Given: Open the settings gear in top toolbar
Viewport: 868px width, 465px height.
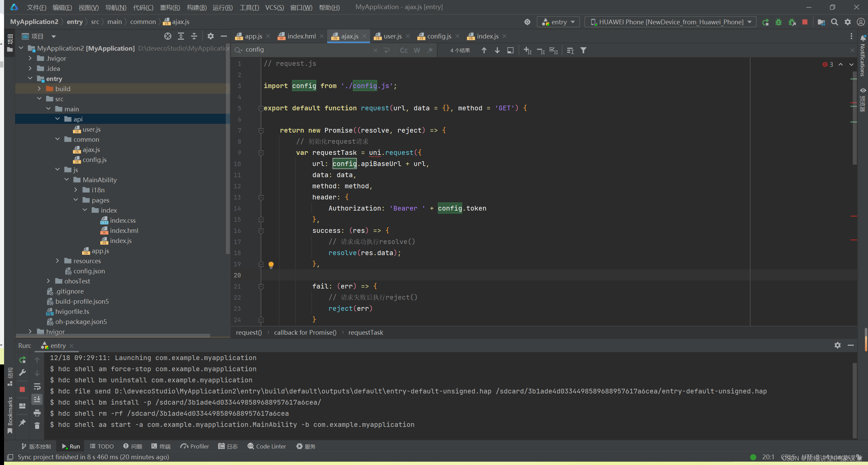Looking at the screenshot, I should (x=847, y=22).
